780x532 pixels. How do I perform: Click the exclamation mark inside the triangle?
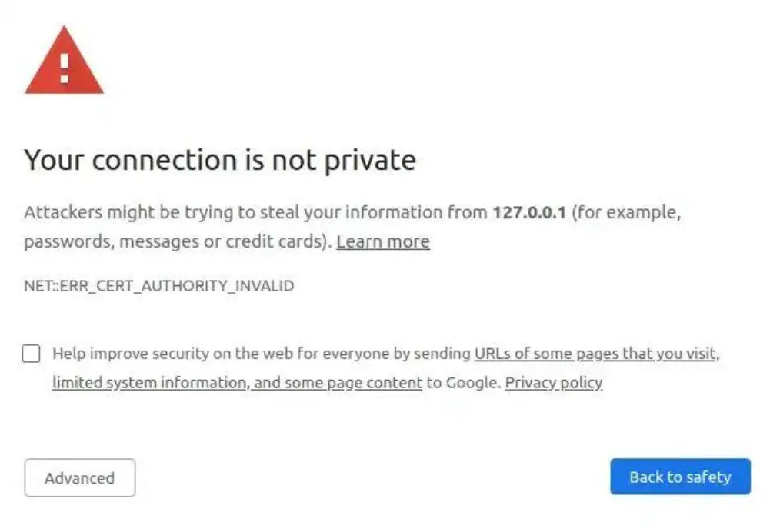point(63,69)
